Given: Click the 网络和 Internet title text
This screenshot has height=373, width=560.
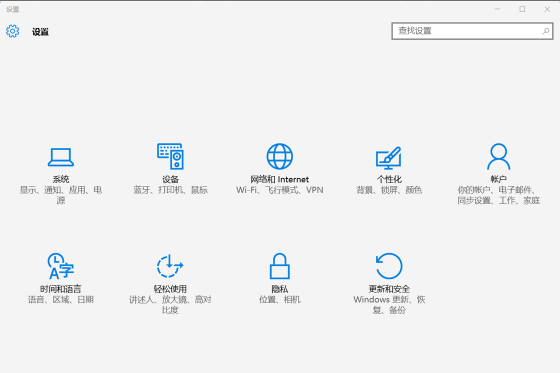Looking at the screenshot, I should tap(280, 179).
